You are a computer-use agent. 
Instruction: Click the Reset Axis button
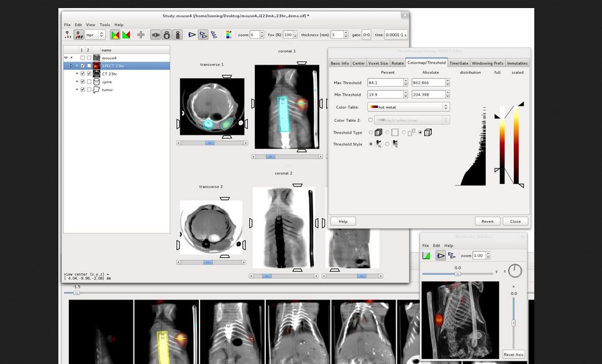(x=514, y=355)
